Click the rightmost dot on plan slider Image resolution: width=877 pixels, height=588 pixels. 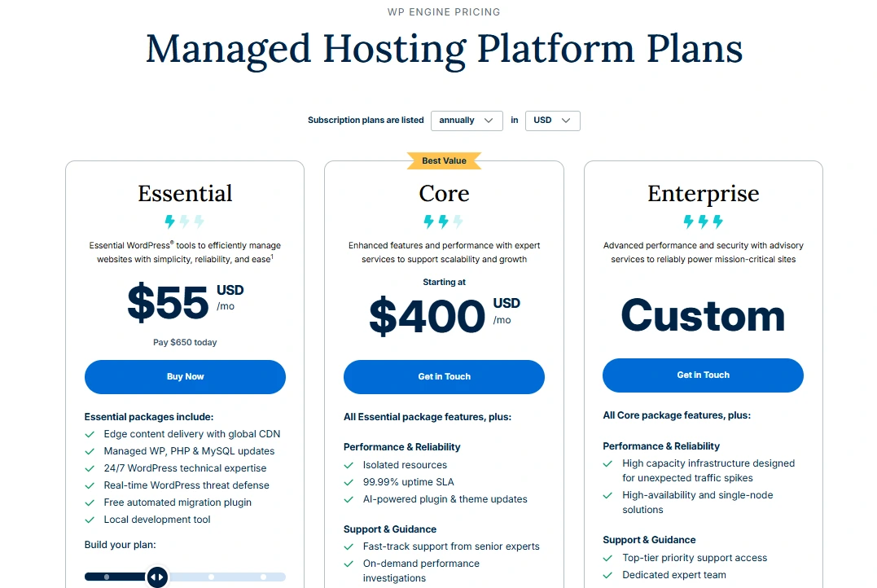tap(262, 577)
